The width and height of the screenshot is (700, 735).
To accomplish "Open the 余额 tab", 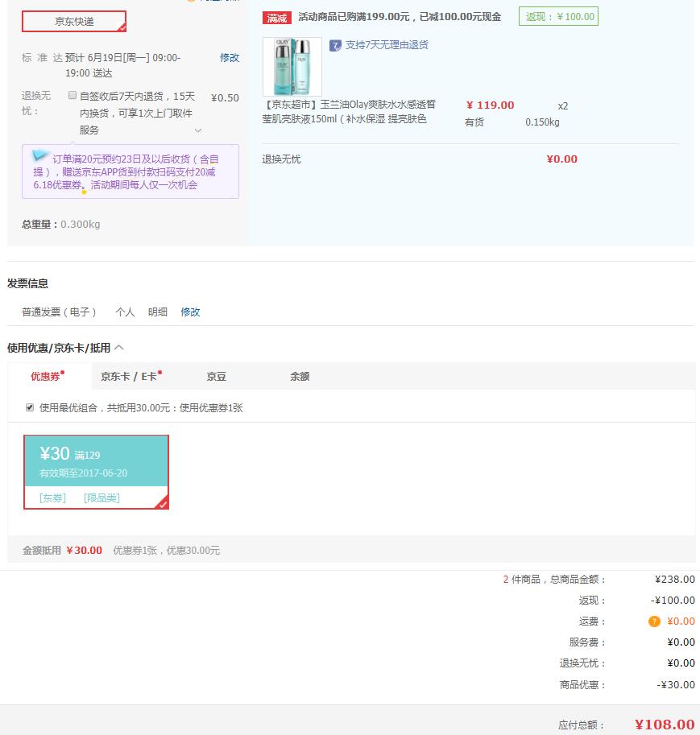I will 300,377.
